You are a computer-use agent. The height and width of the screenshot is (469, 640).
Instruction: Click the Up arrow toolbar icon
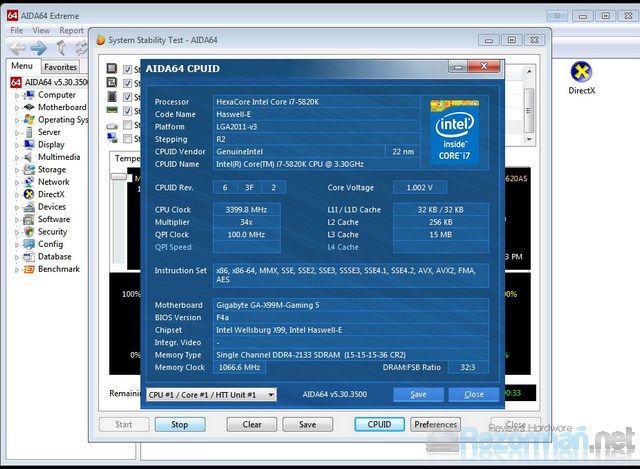pos(61,48)
